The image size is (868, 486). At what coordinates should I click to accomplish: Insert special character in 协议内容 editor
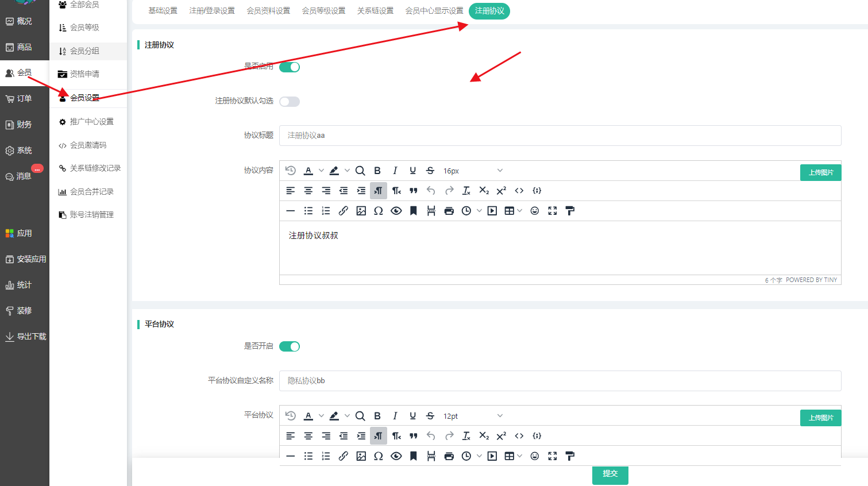379,211
